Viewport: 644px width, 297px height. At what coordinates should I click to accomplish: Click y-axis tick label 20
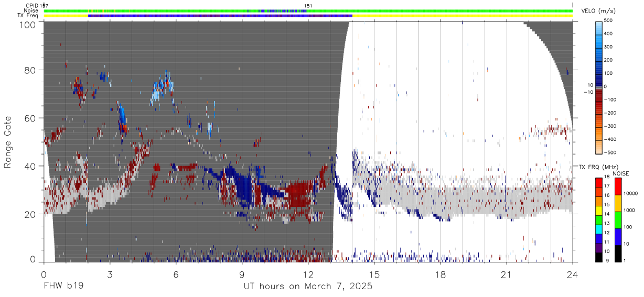(x=30, y=214)
